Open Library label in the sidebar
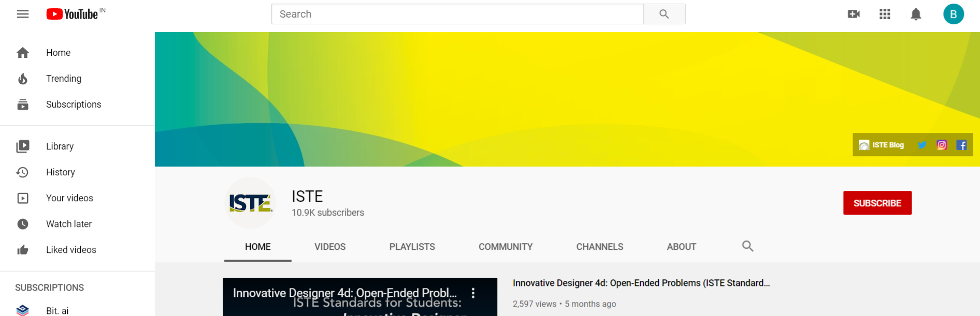Screen dimensions: 980x316 pyautogui.click(x=60, y=146)
